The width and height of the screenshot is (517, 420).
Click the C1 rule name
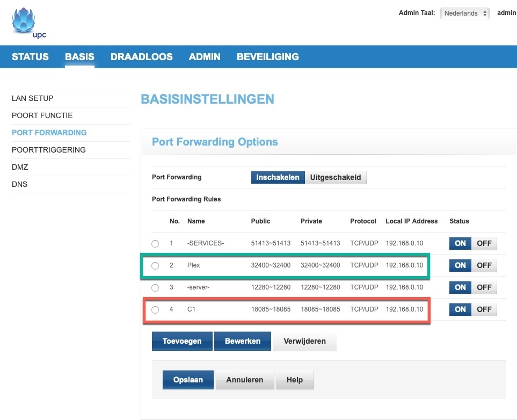point(191,309)
